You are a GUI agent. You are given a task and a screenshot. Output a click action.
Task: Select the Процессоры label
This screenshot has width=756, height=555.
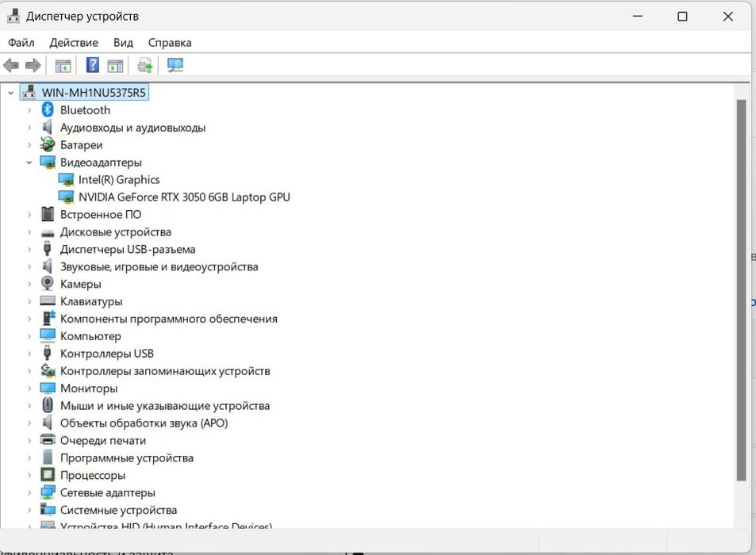(93, 476)
